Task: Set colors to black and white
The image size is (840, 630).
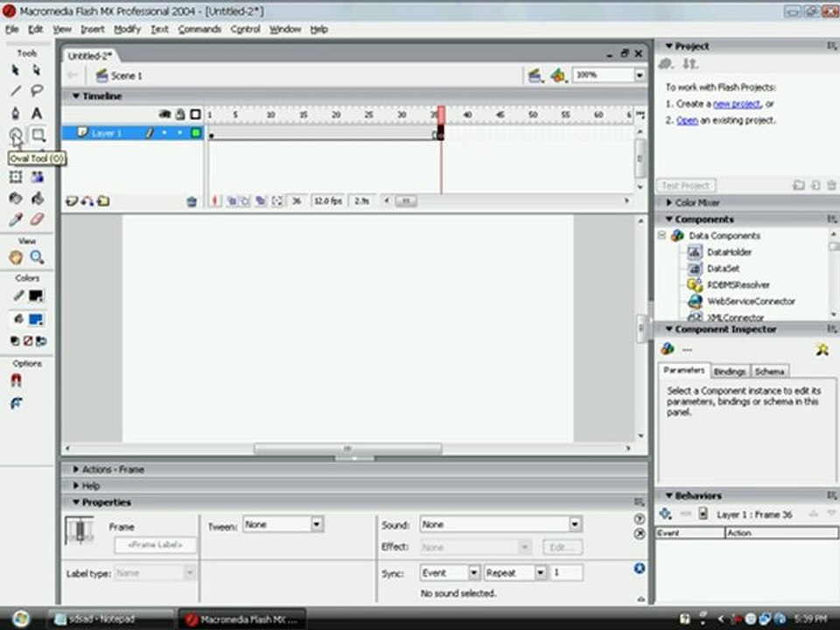Action: coord(15,341)
